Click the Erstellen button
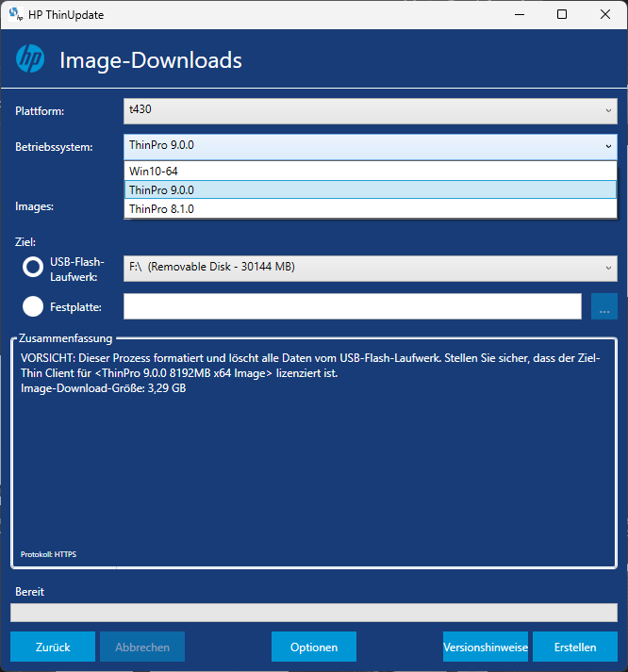 575,647
